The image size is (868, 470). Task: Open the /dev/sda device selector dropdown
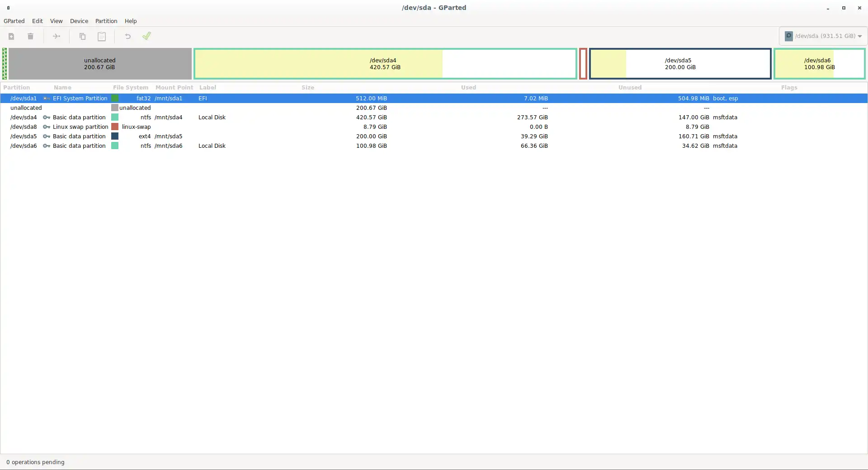(823, 36)
